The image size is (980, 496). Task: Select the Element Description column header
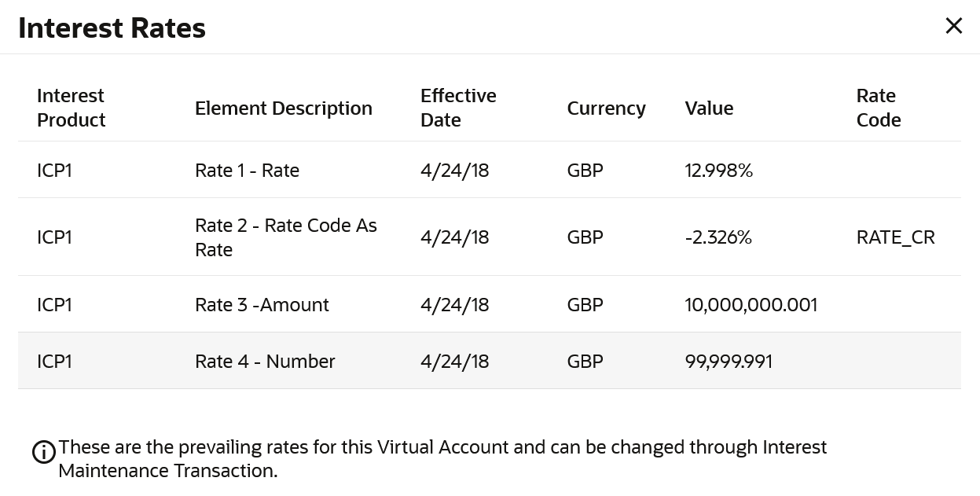point(283,108)
